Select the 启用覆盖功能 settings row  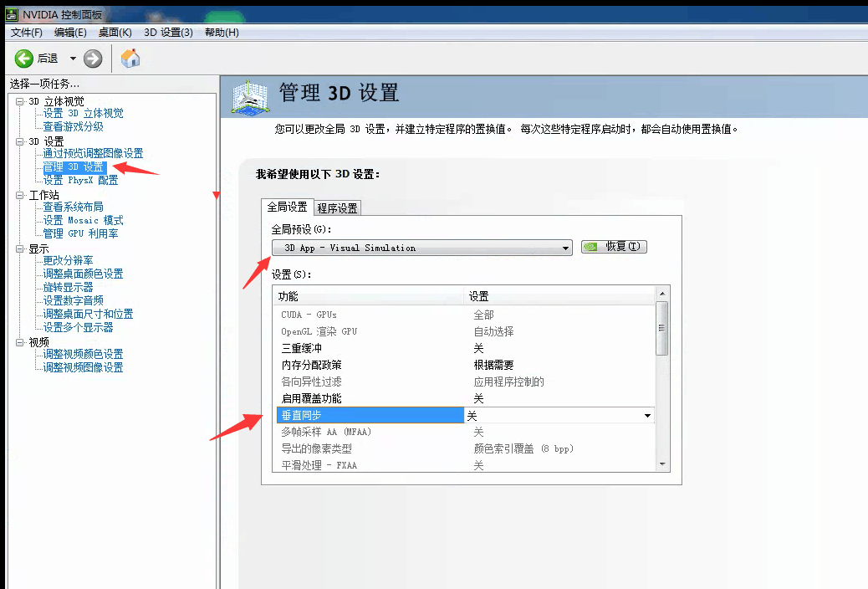[x=465, y=398]
